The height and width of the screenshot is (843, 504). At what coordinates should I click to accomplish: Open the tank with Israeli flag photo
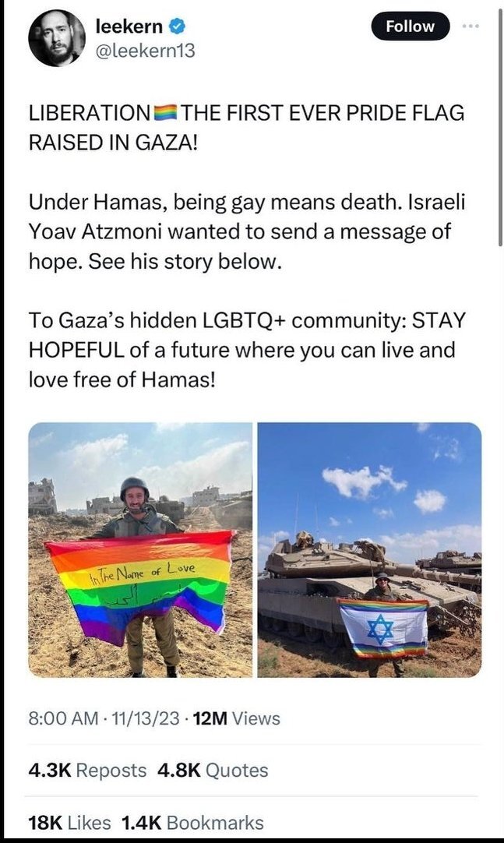tap(370, 549)
